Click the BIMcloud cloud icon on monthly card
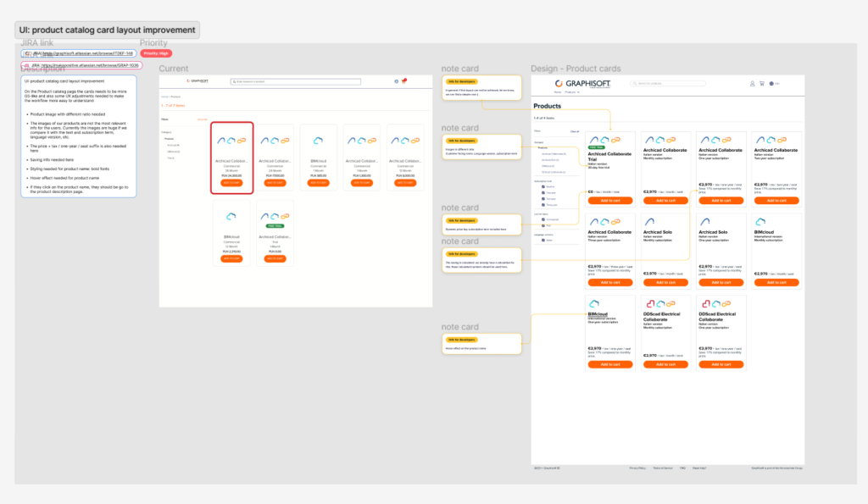 (759, 222)
